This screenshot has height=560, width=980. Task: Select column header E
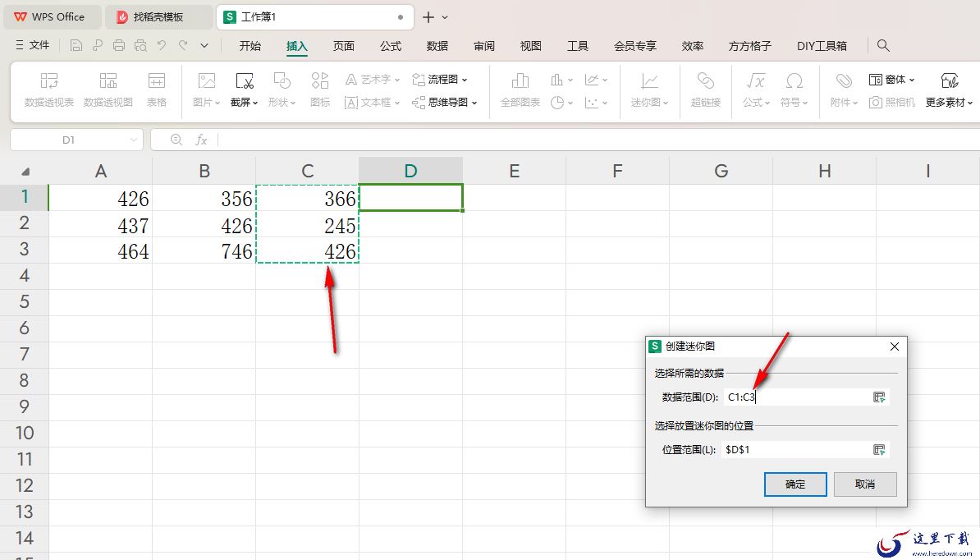pos(515,171)
